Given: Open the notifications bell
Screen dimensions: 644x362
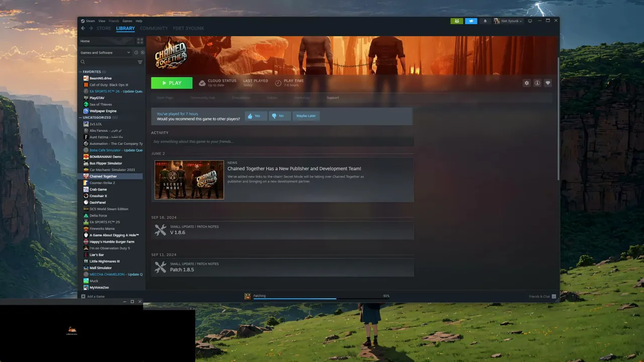Looking at the screenshot, I should pyautogui.click(x=485, y=21).
